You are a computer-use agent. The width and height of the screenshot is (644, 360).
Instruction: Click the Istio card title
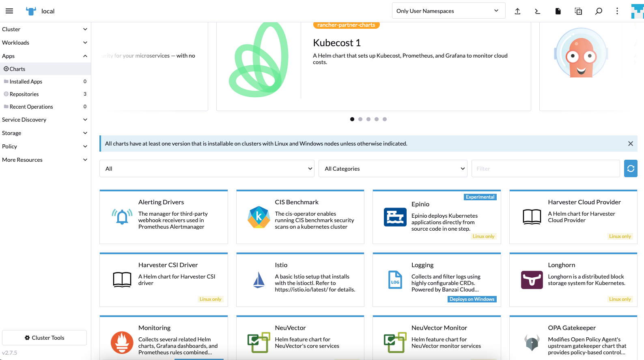(281, 265)
